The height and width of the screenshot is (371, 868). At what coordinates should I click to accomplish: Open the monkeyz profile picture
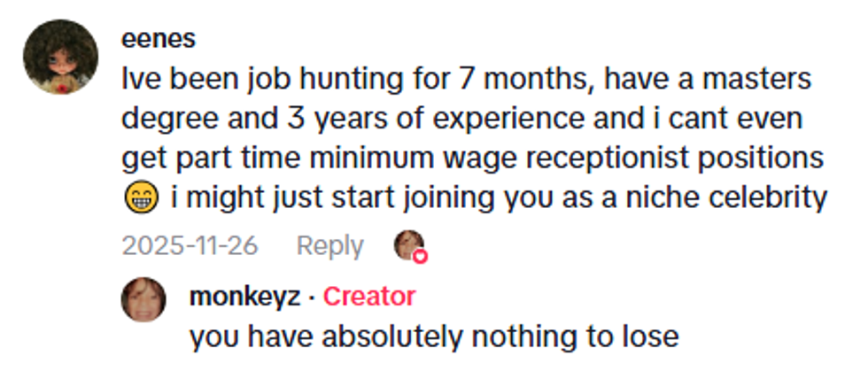pyautogui.click(x=143, y=299)
